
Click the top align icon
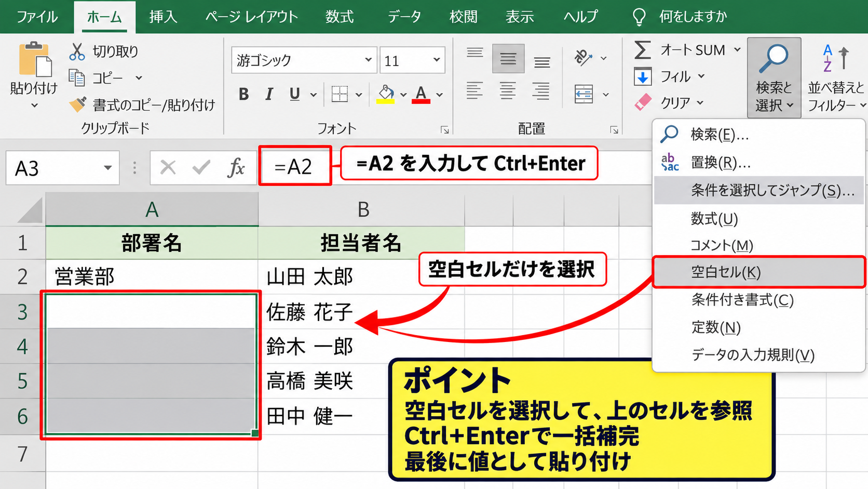pyautogui.click(x=474, y=52)
